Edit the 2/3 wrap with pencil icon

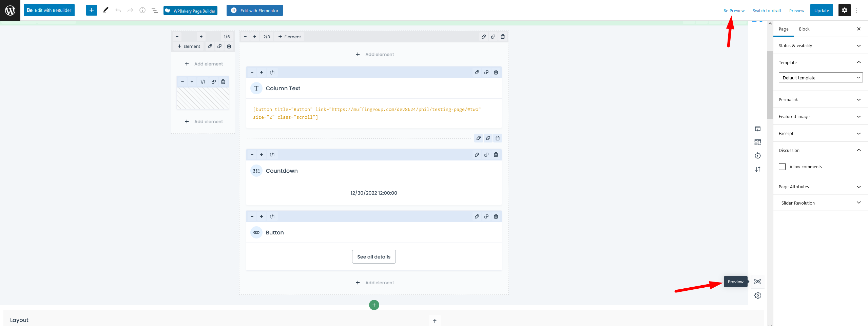pyautogui.click(x=484, y=37)
